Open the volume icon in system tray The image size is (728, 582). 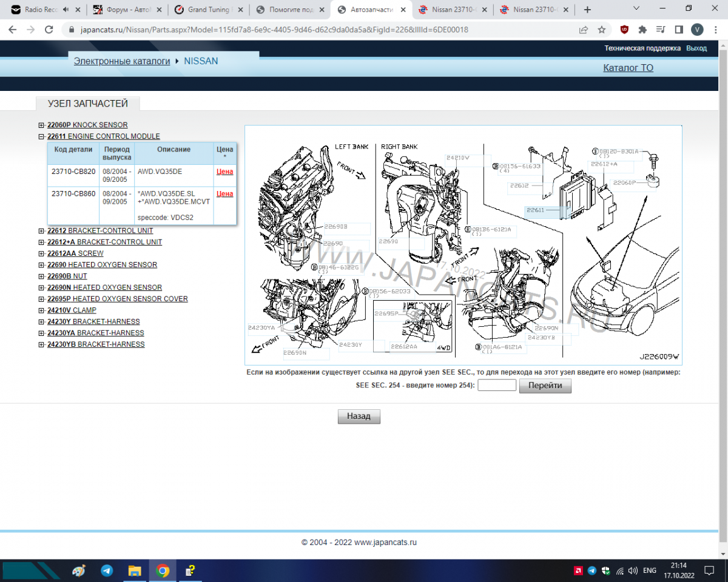click(633, 570)
